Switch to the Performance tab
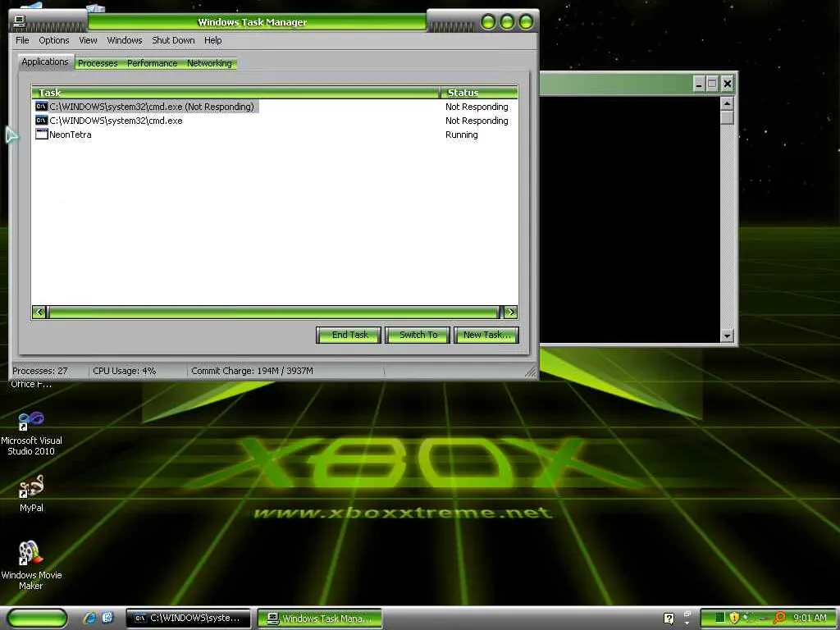This screenshot has height=630, width=840. 152,63
